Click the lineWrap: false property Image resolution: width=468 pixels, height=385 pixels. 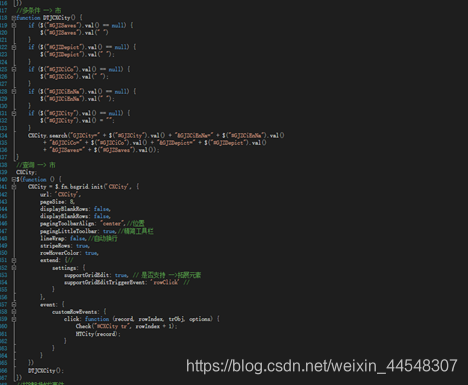[x=63, y=238]
